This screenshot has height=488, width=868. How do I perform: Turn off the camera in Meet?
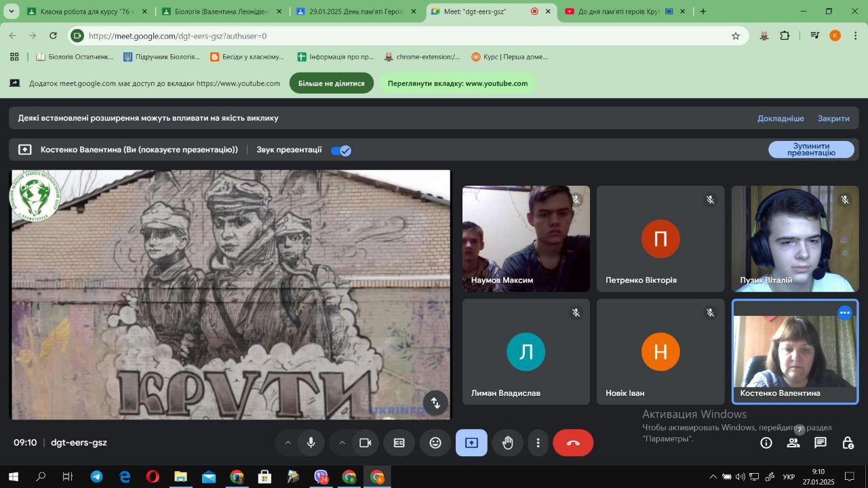(365, 443)
